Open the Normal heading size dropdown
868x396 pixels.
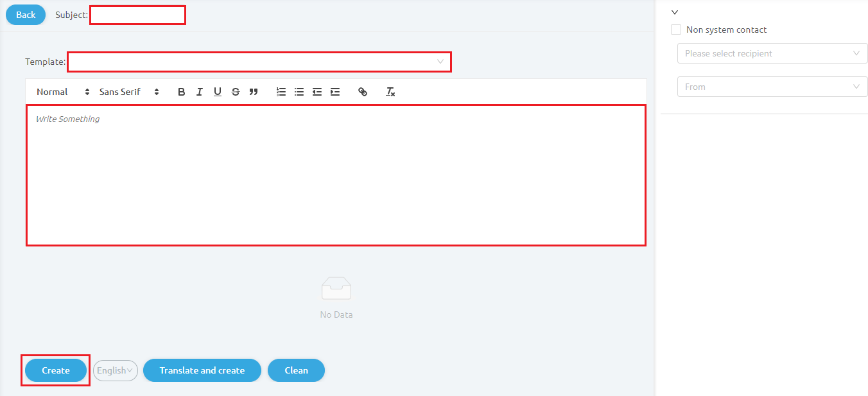63,92
